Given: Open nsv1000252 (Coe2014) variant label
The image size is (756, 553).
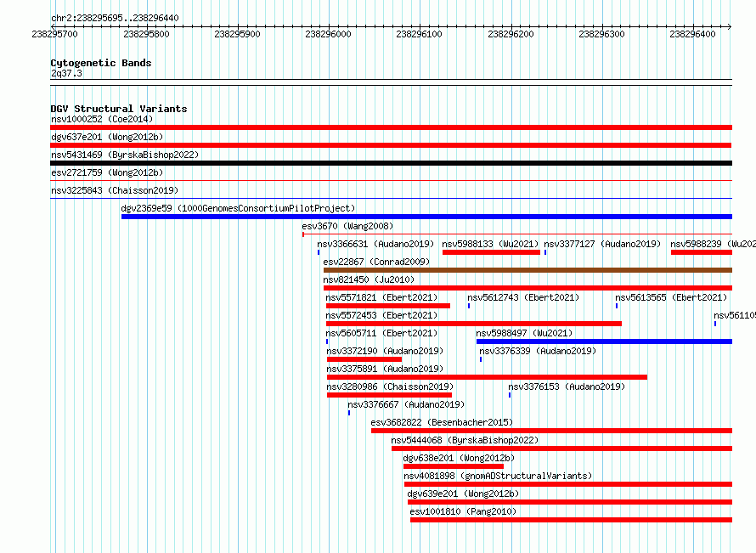Looking at the screenshot, I should tap(102, 119).
